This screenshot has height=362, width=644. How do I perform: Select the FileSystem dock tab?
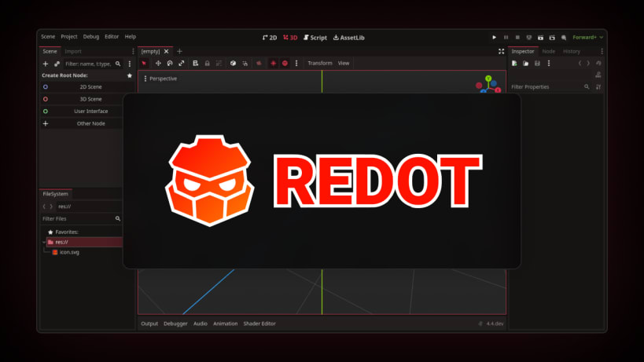click(56, 194)
